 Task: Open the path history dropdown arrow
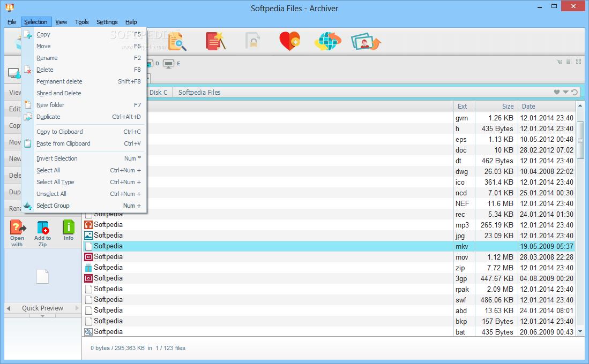pyautogui.click(x=565, y=92)
